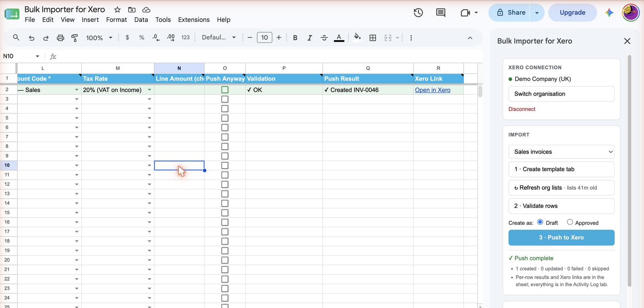The image size is (644, 308).
Task: Open the zoom 100% dropdown
Action: 99,38
